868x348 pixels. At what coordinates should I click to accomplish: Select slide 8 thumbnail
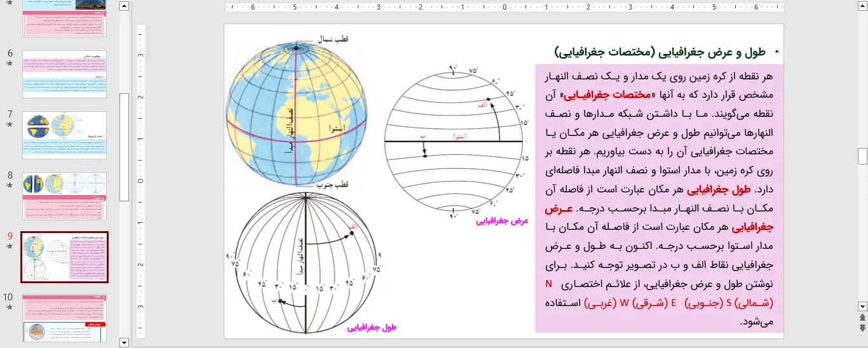(x=65, y=196)
